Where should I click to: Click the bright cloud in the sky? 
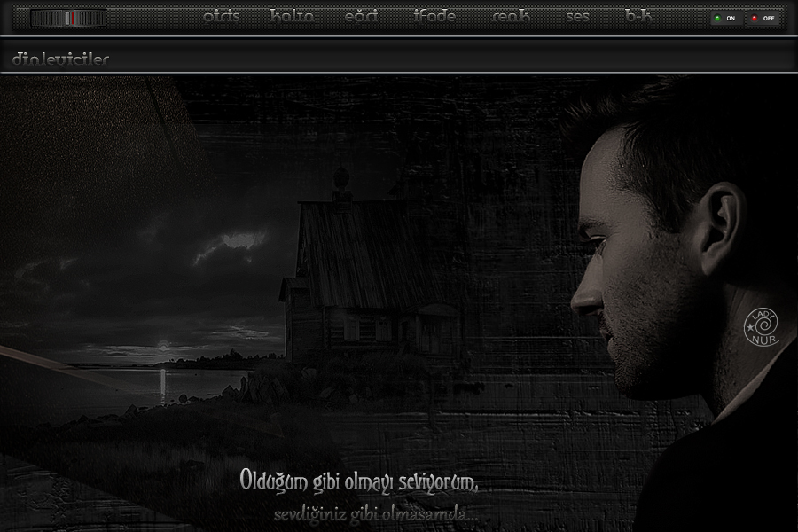click(238, 240)
